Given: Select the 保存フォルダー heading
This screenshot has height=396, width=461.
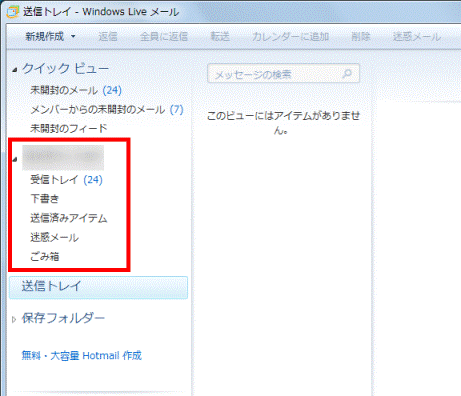Looking at the screenshot, I should (x=63, y=318).
